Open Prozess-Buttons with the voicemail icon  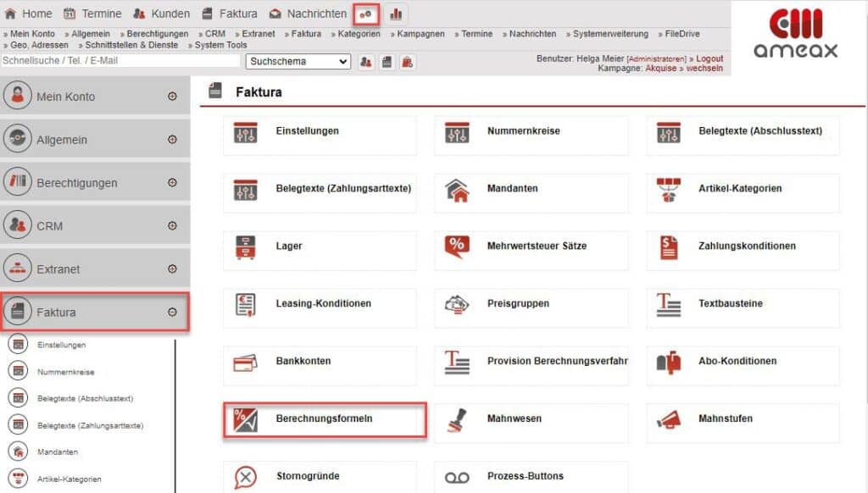pos(458,475)
